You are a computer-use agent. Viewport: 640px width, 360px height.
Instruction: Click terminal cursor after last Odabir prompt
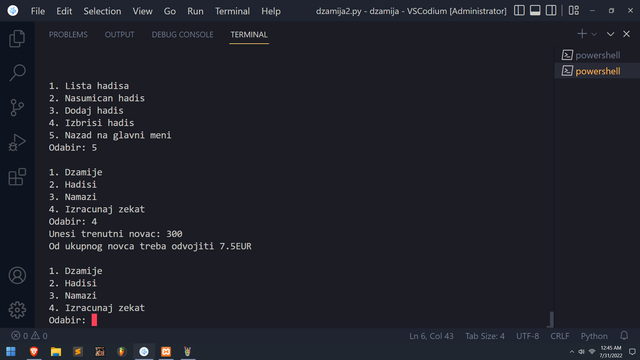[x=94, y=320]
